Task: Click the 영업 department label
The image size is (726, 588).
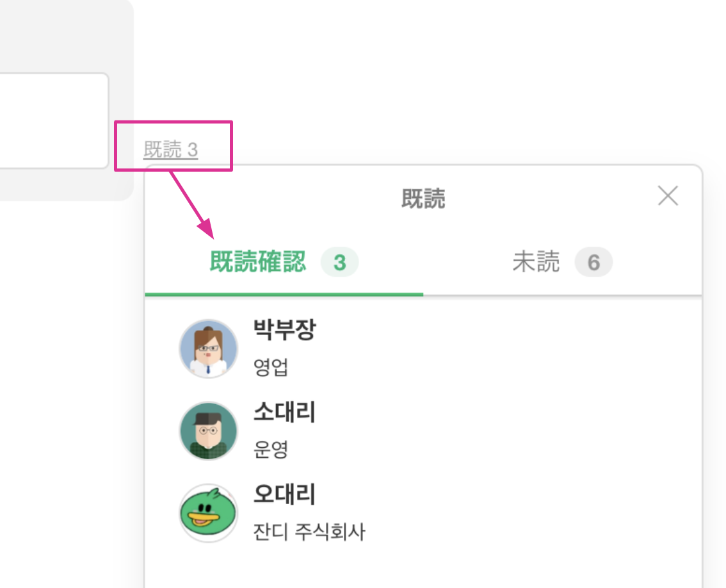Action: (271, 367)
